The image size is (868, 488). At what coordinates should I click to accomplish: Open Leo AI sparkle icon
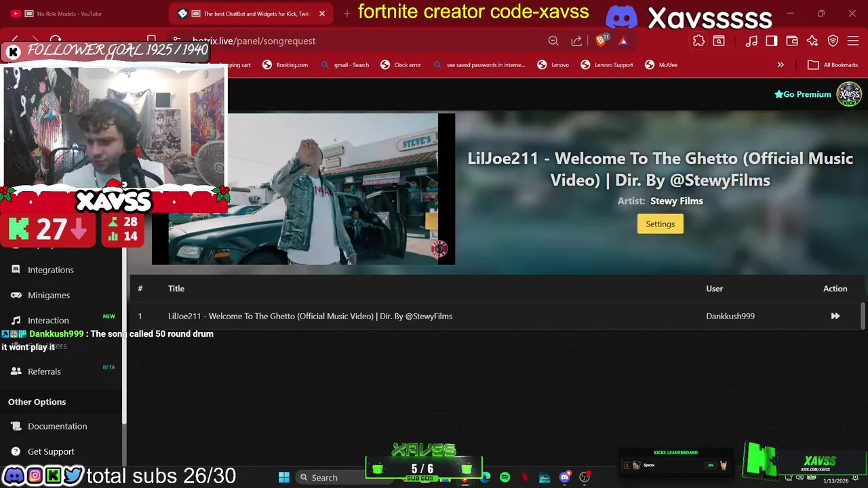coord(812,41)
